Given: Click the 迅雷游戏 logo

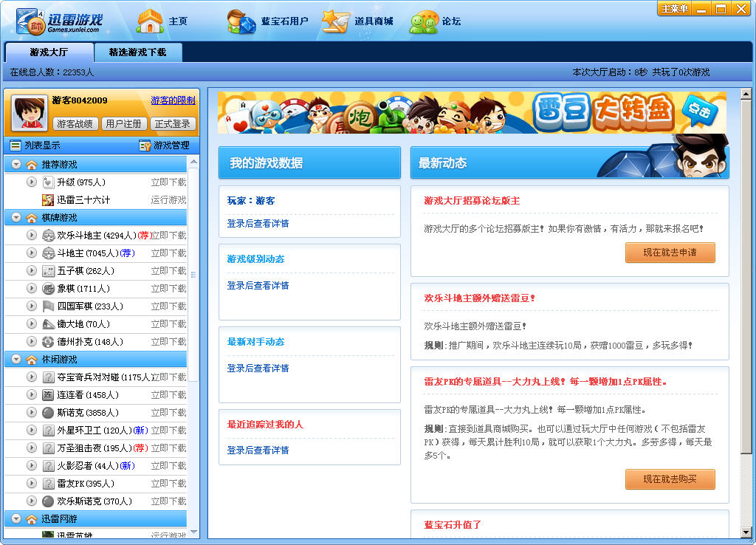Looking at the screenshot, I should pos(59,21).
